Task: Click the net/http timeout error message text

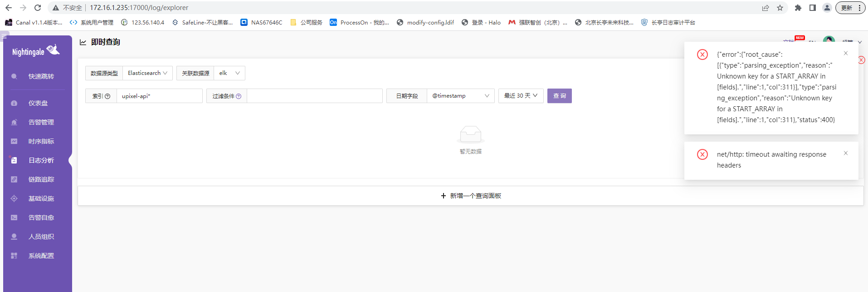Action: tap(771, 160)
